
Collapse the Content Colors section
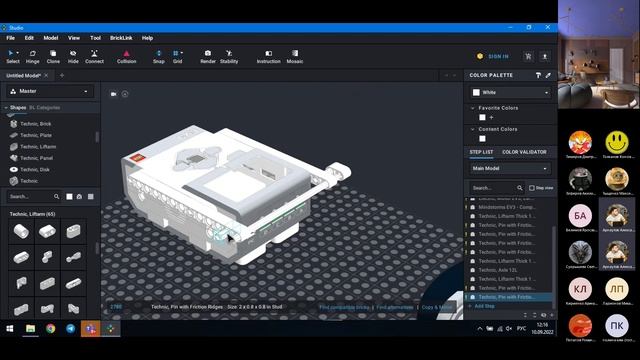point(473,129)
